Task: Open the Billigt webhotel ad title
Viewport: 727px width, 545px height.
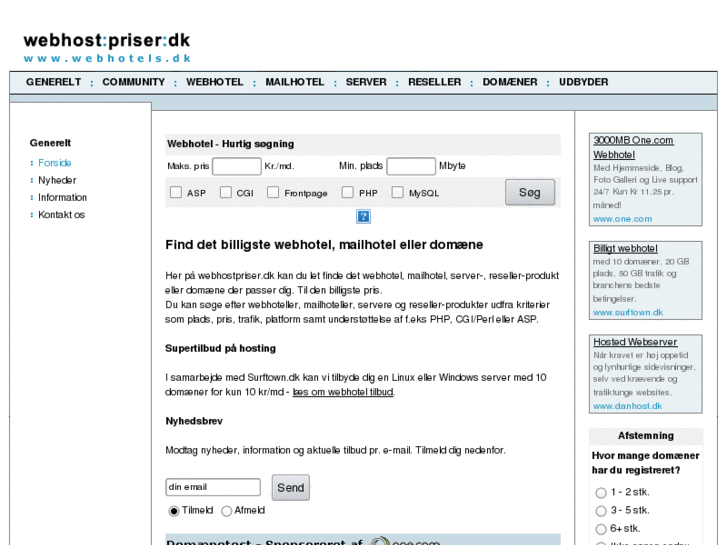Action: point(625,249)
